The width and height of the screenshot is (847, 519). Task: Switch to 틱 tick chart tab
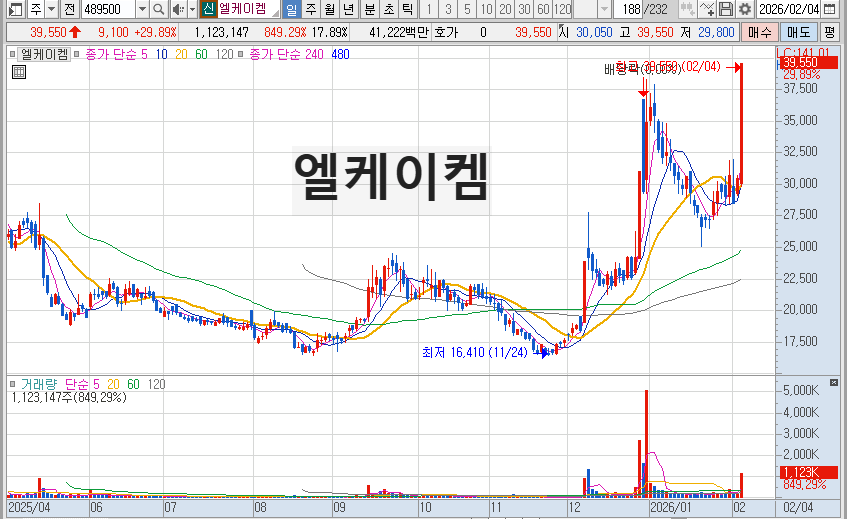407,9
